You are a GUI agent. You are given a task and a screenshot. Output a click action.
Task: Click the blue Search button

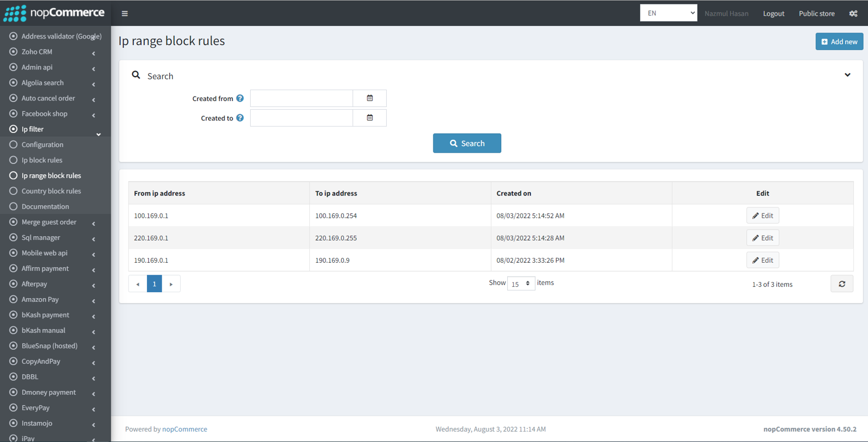tap(467, 143)
